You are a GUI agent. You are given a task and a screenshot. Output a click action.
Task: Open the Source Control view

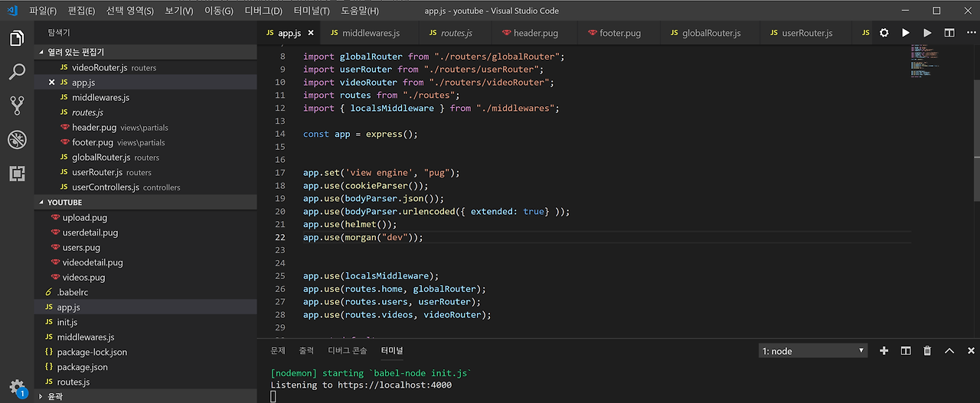[x=17, y=106]
